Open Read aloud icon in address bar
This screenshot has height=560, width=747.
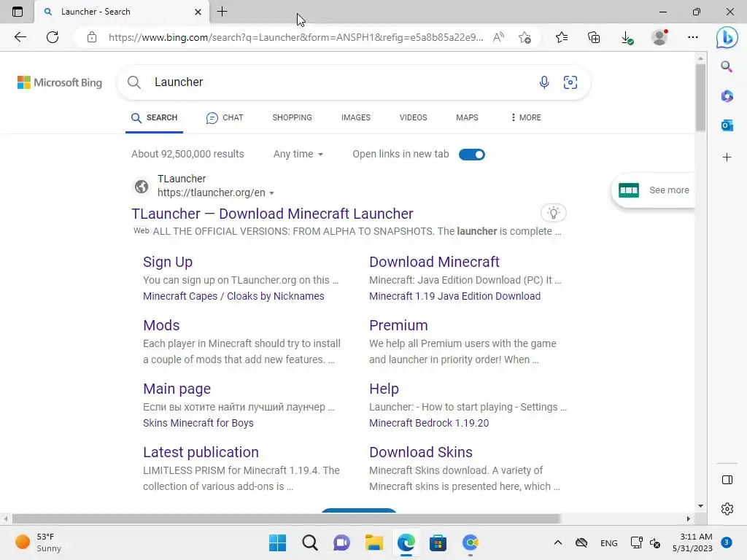(498, 37)
